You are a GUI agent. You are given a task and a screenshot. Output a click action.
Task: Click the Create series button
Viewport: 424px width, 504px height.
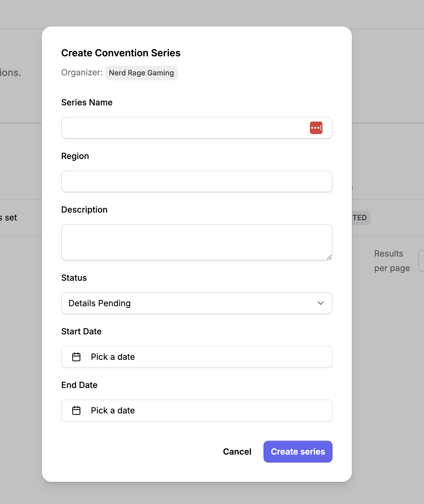click(298, 452)
